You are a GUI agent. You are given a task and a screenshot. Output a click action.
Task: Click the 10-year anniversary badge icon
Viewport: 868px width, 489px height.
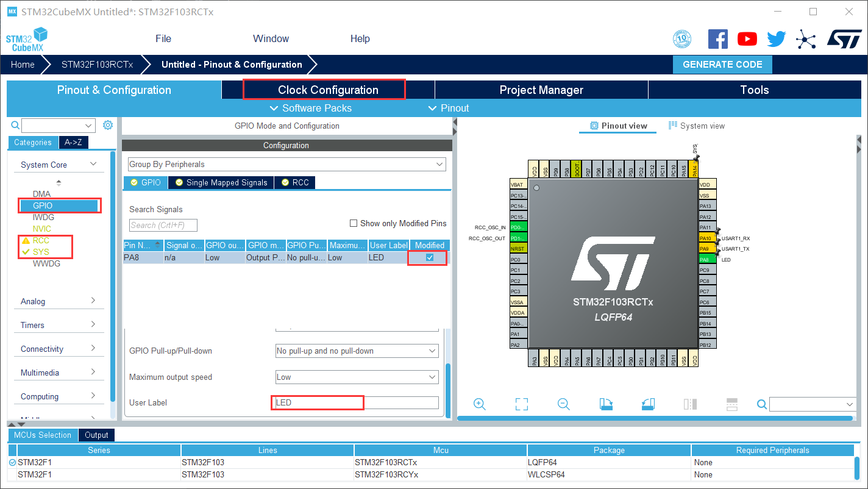coord(682,40)
